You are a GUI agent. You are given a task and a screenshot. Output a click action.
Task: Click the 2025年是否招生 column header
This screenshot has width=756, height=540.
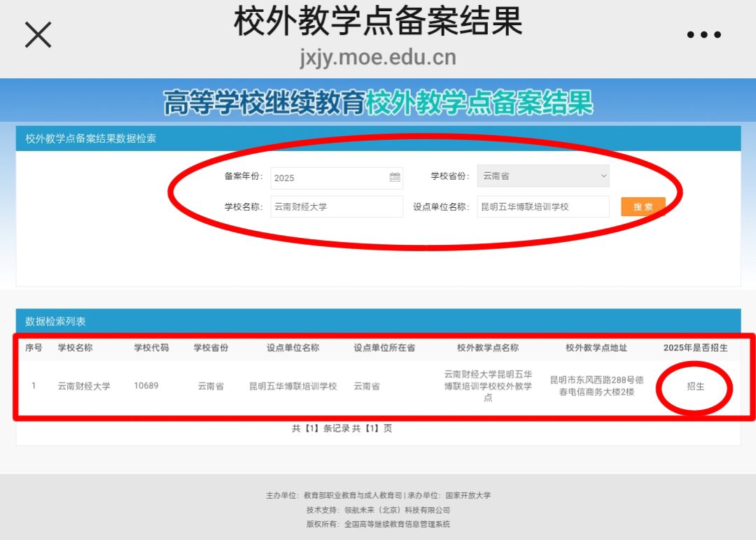(x=695, y=348)
